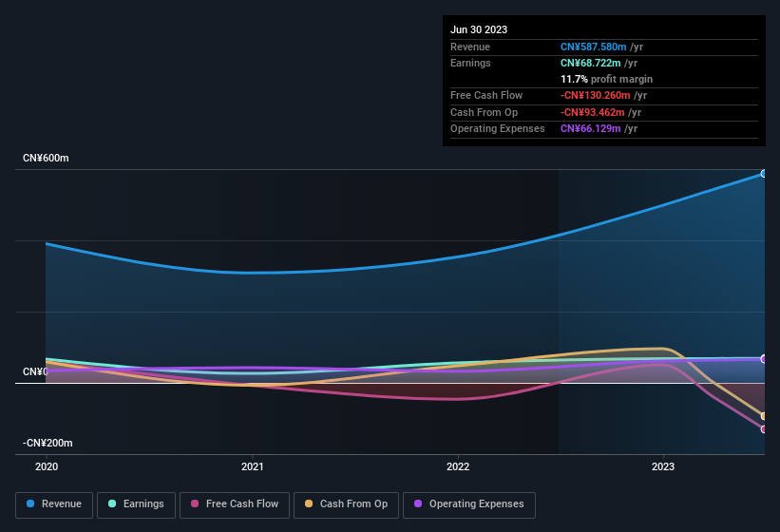Toggle the Earnings legend series
Viewport: 780px width, 532px height.
136,504
